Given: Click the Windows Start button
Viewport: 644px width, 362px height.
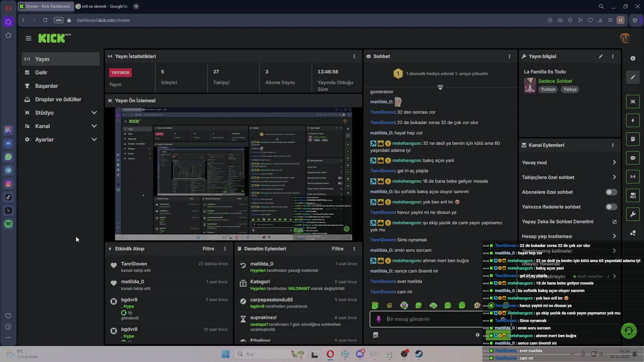Looking at the screenshot, I should click(225, 354).
